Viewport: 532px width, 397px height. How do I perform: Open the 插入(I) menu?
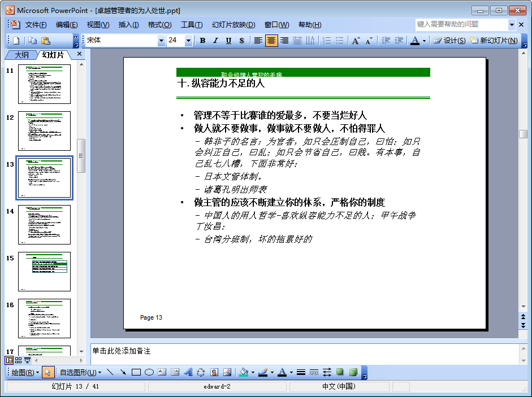[128, 25]
